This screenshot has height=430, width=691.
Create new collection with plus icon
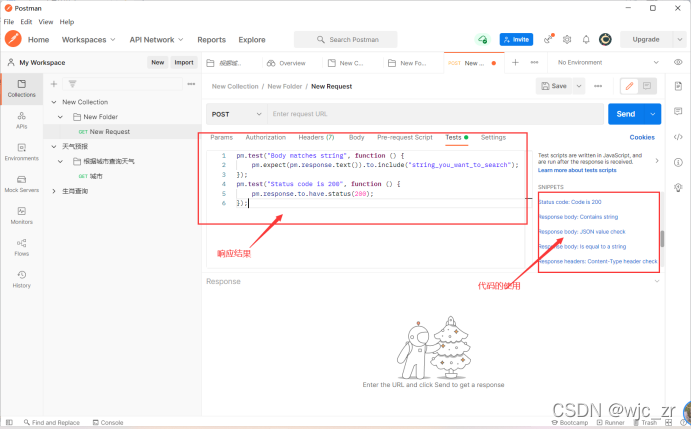[54, 84]
